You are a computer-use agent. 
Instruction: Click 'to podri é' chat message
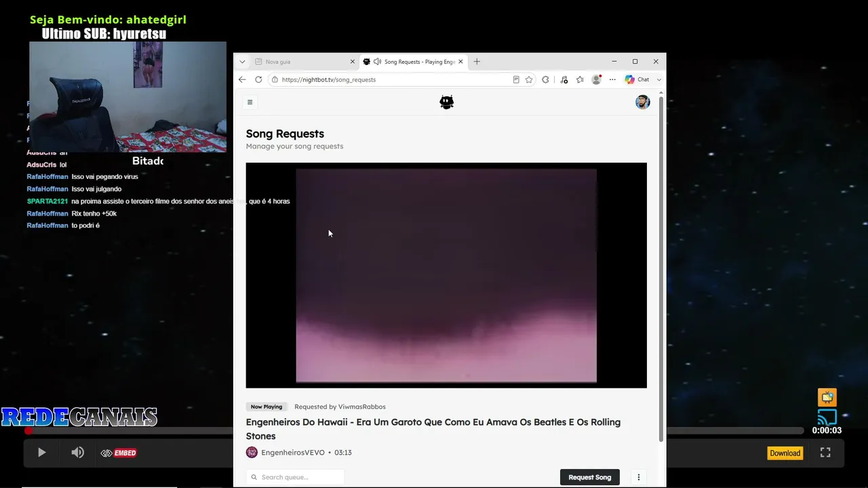(85, 226)
